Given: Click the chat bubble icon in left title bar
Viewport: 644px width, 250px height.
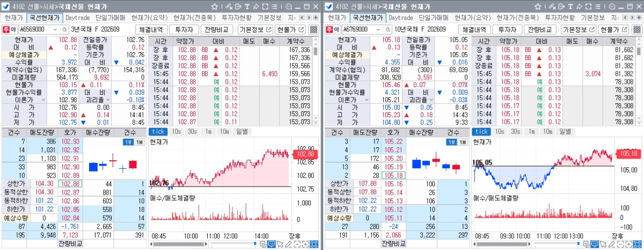Looking at the screenshot, I should tap(289, 6).
